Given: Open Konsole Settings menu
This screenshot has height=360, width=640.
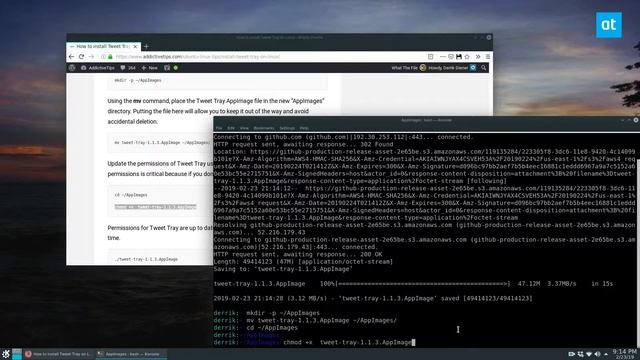Looking at the screenshot, I should tap(287, 128).
